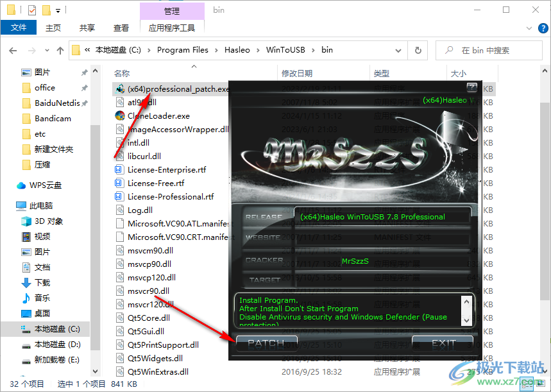Viewport: 551px width, 392px height.
Task: Select the intl.dll file icon
Action: click(120, 142)
